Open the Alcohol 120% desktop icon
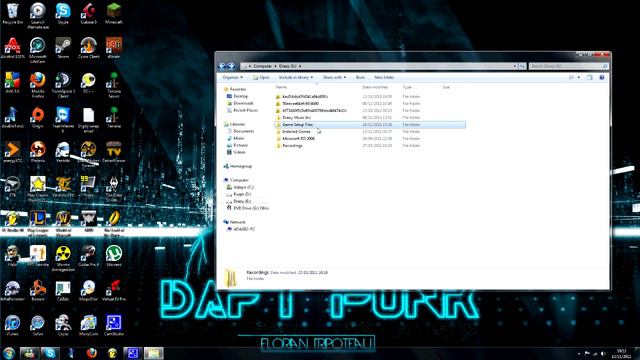Screen dimensions: 640x360 12,48
